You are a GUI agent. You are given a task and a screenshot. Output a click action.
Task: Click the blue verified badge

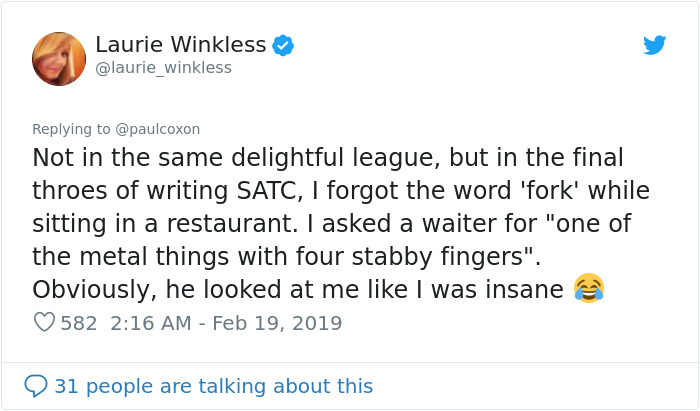click(284, 45)
